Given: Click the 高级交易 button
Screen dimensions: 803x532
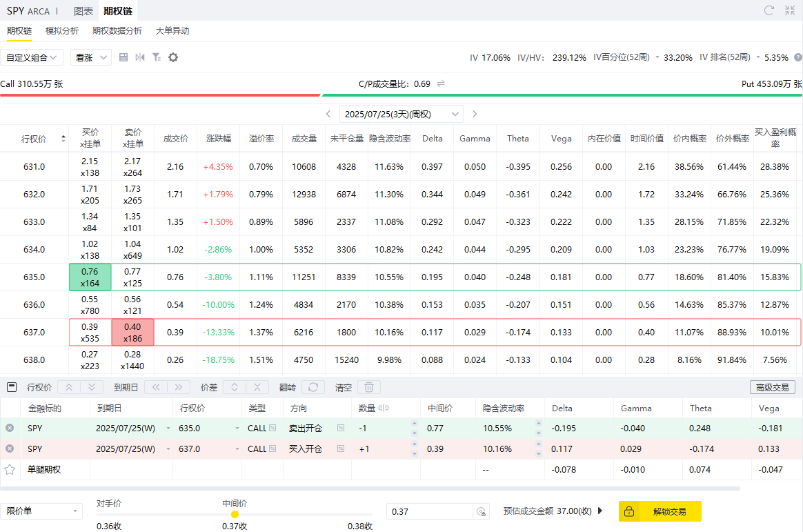Looking at the screenshot, I should pos(772,388).
